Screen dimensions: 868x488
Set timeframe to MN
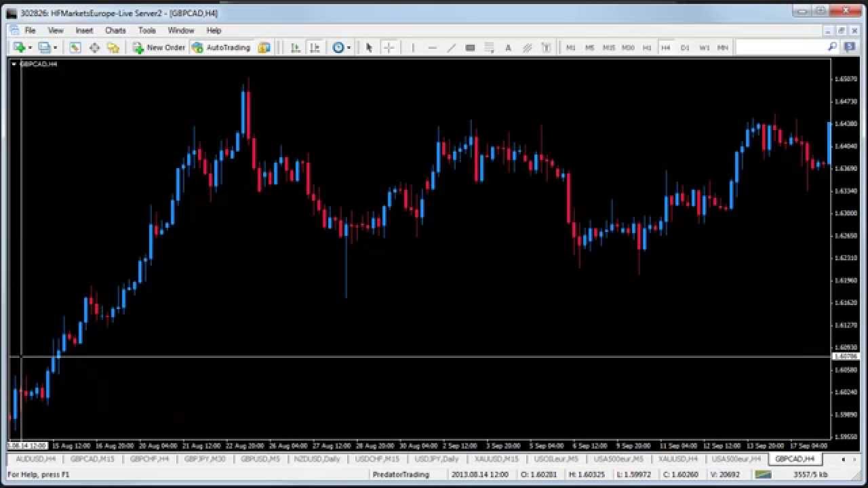(723, 47)
